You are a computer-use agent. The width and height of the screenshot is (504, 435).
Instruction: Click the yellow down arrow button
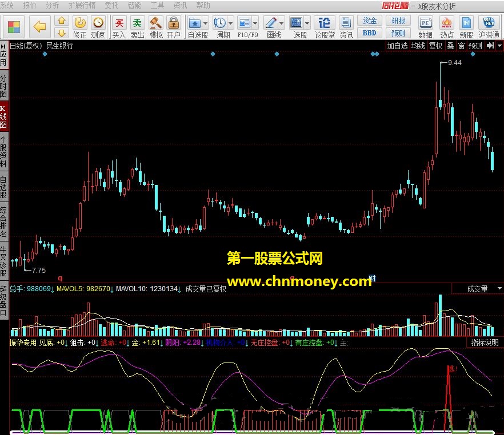click(x=62, y=33)
